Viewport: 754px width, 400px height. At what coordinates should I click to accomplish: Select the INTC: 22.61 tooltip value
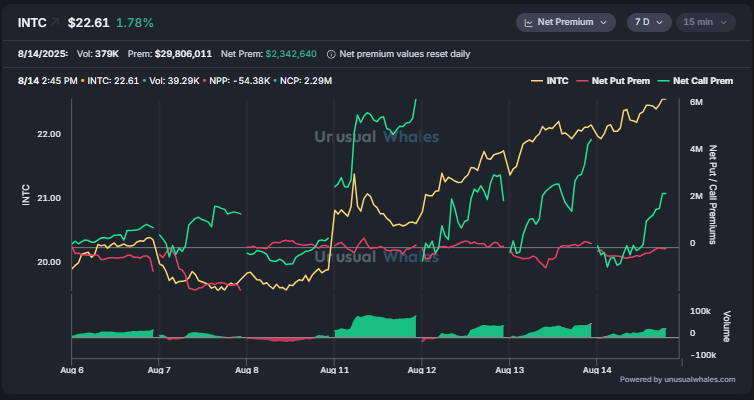(113, 81)
